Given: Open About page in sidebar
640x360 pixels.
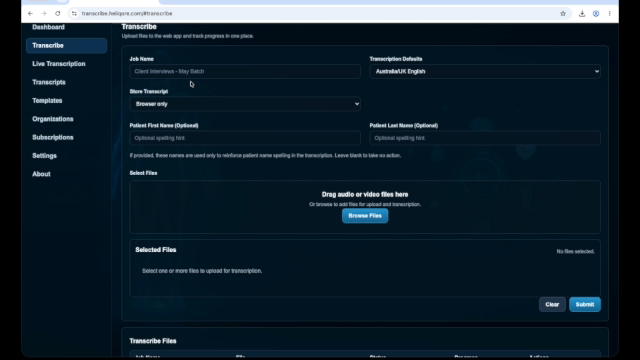Looking at the screenshot, I should coord(41,174).
